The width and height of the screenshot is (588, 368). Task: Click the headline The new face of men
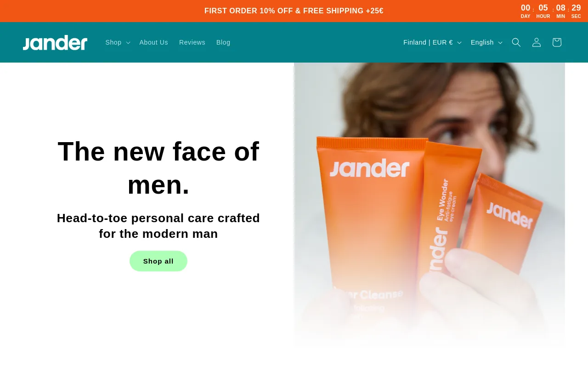coord(158,168)
